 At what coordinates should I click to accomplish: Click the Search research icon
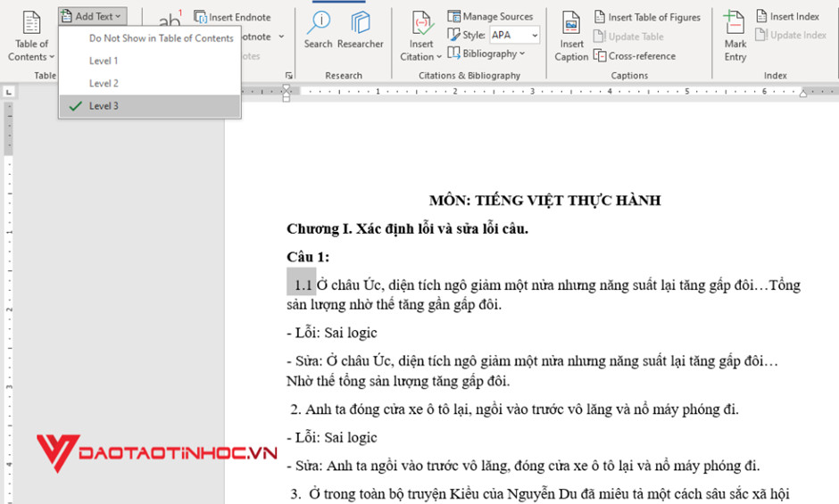[x=319, y=30]
